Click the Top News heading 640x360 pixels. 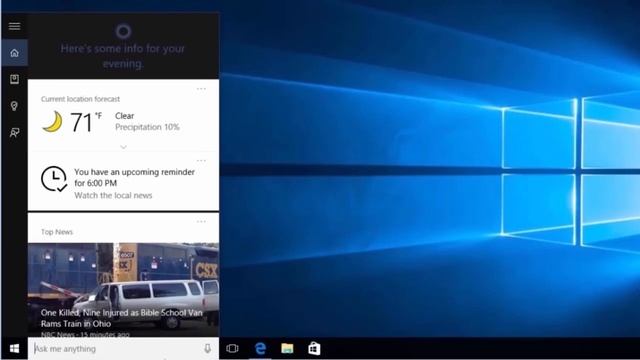[57, 232]
